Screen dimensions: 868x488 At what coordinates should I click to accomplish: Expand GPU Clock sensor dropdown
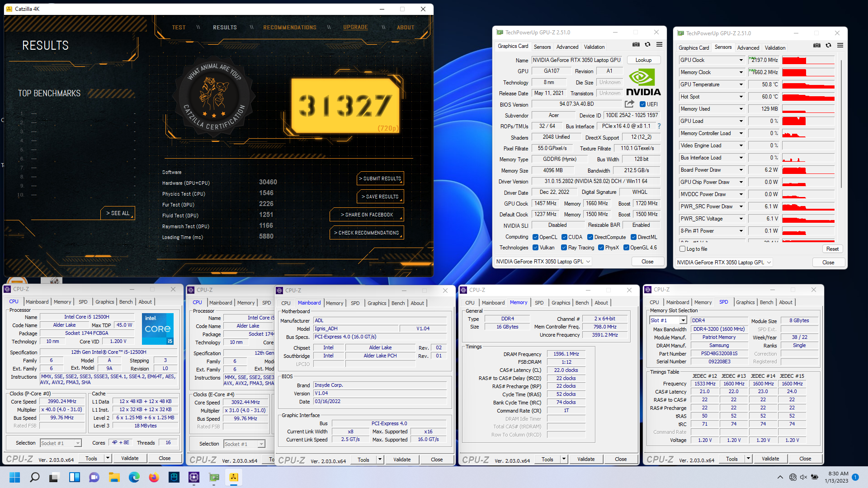[741, 60]
